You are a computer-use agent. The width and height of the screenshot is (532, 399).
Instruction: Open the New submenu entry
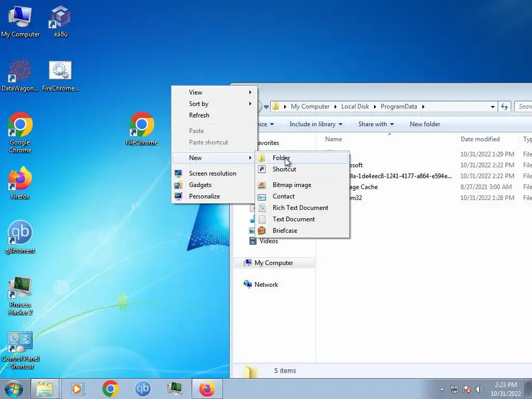214,158
